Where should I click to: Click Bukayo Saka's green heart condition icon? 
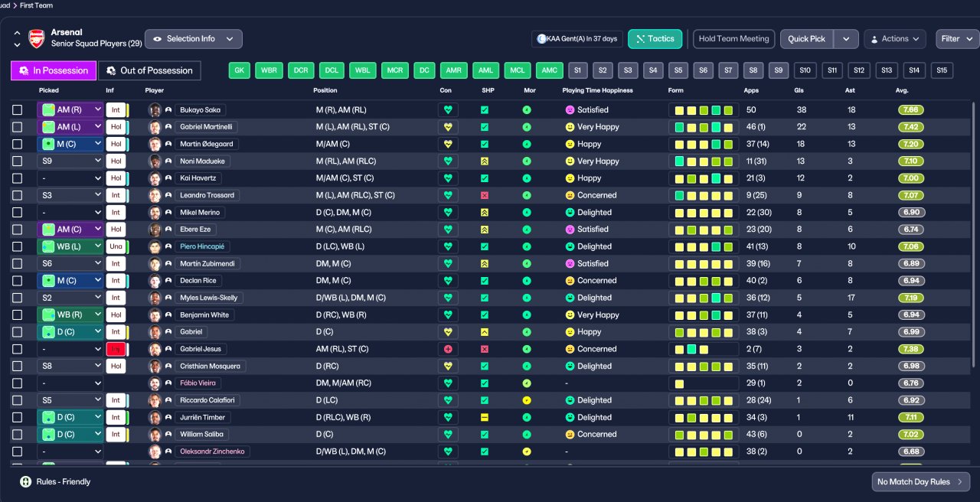(448, 110)
